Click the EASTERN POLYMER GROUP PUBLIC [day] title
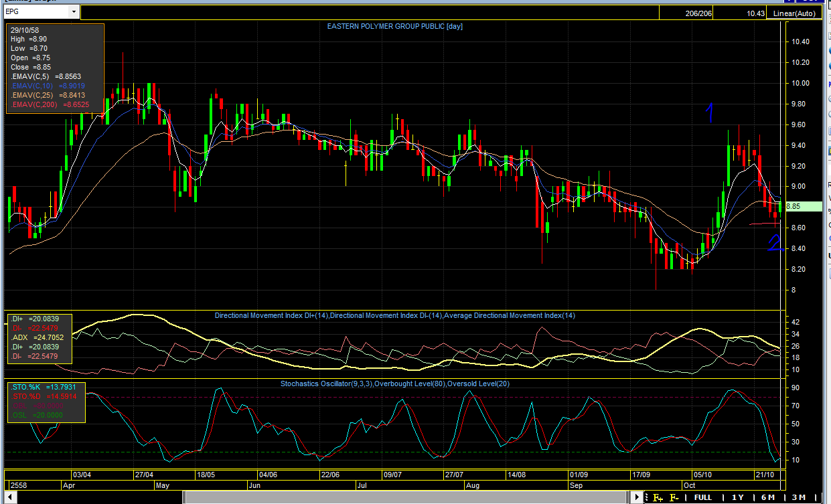 (394, 26)
